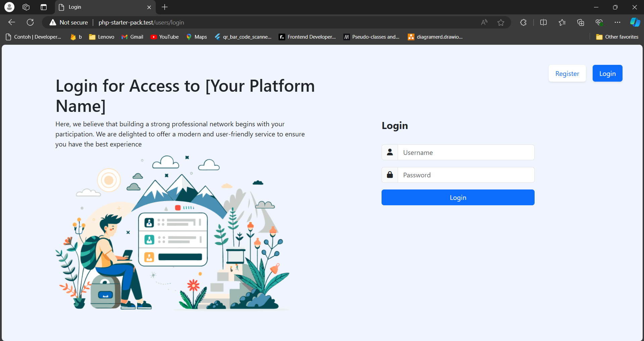Focus the Username input field
This screenshot has height=341, width=644.
click(465, 153)
